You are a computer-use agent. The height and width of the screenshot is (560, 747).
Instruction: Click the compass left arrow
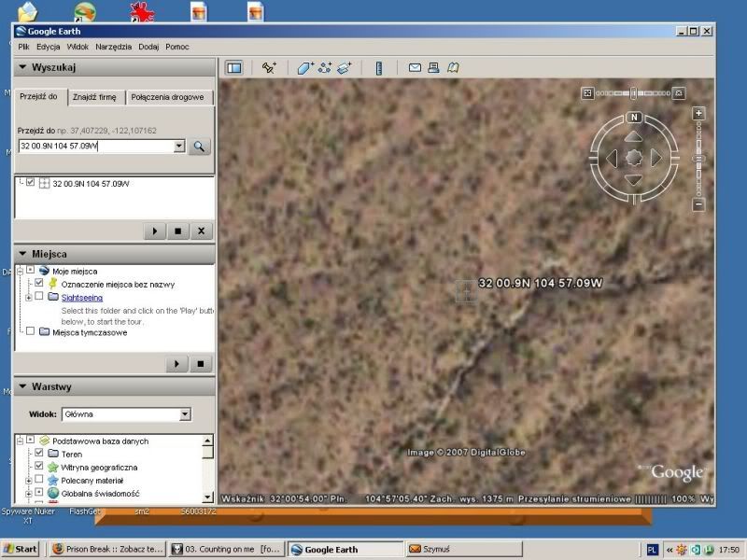[613, 158]
